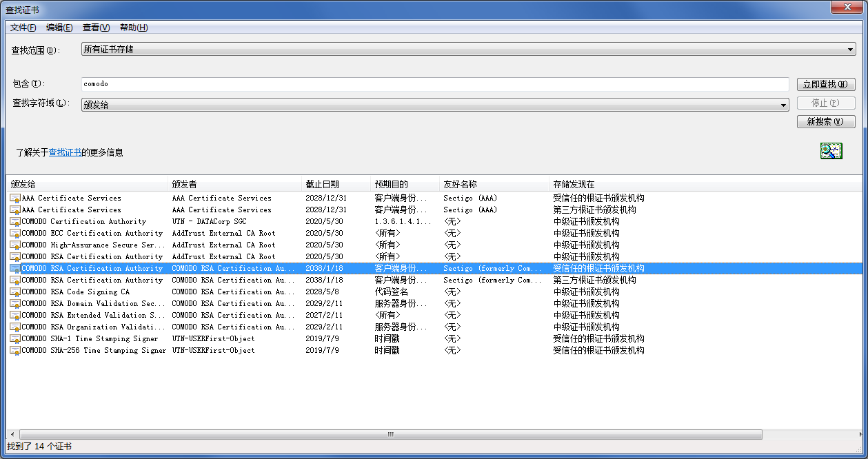Open the 查找证书 help link
The width and height of the screenshot is (868, 459).
[x=65, y=153]
